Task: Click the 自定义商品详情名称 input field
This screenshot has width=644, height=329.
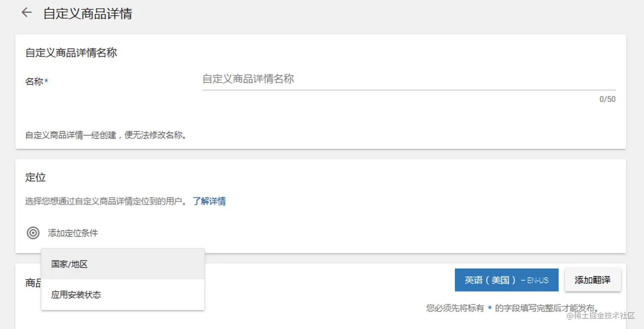Action: click(x=409, y=79)
